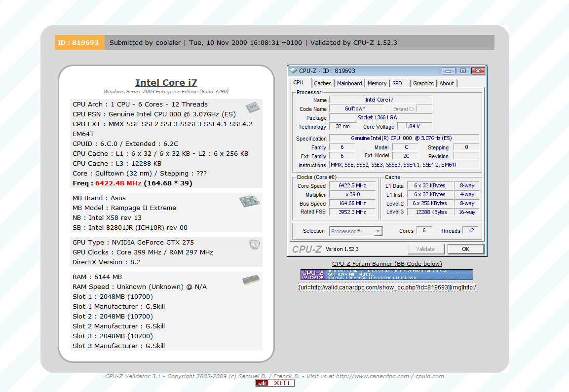The image size is (569, 392).
Task: Click the Package field Socket 1366 LGA
Action: 380,117
